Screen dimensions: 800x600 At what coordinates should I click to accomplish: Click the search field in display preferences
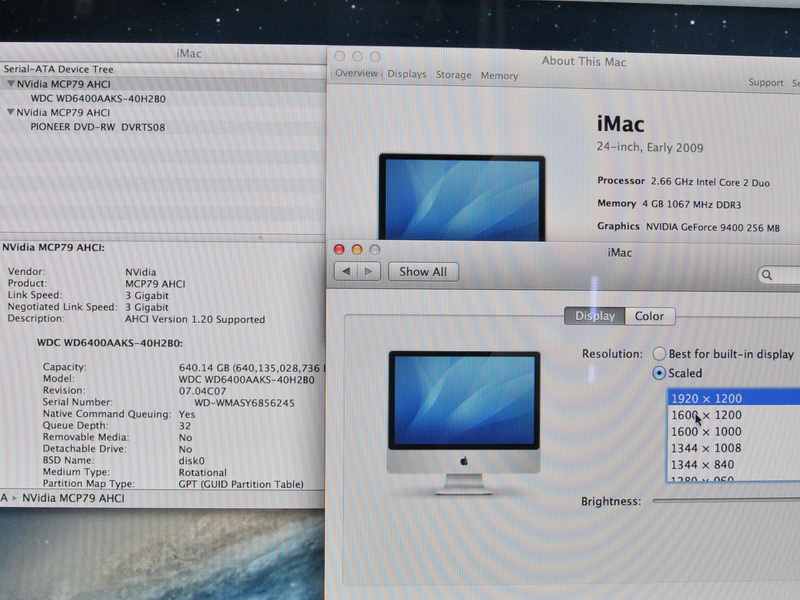779,276
